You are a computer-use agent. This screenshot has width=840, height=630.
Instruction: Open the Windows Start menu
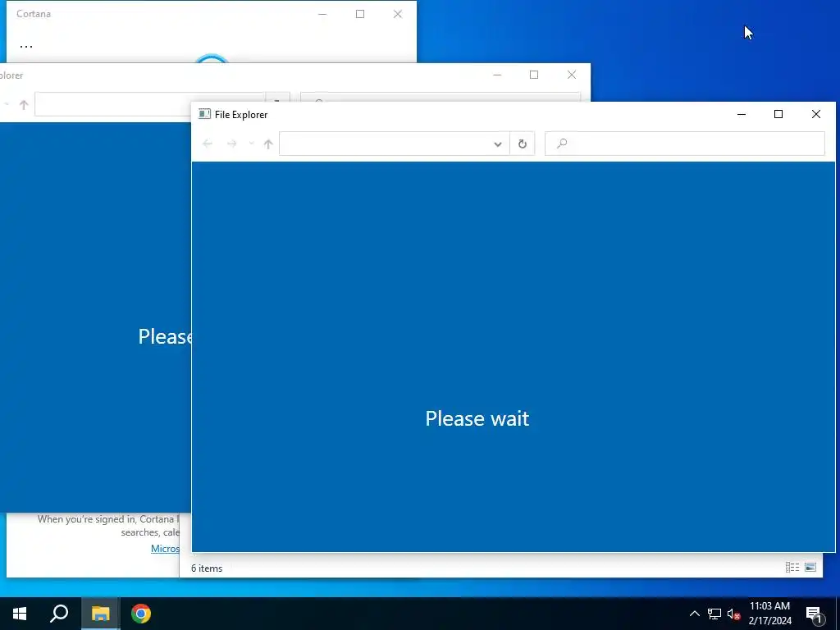[x=20, y=614]
